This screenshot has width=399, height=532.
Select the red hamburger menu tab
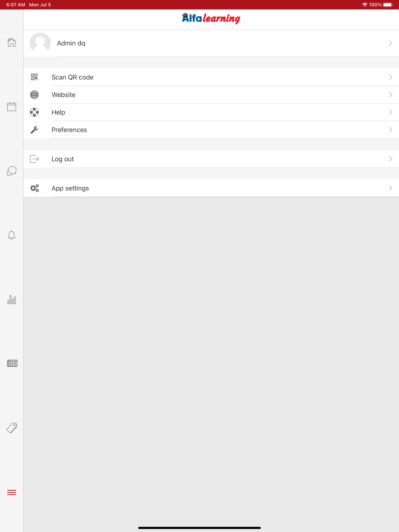click(x=12, y=493)
